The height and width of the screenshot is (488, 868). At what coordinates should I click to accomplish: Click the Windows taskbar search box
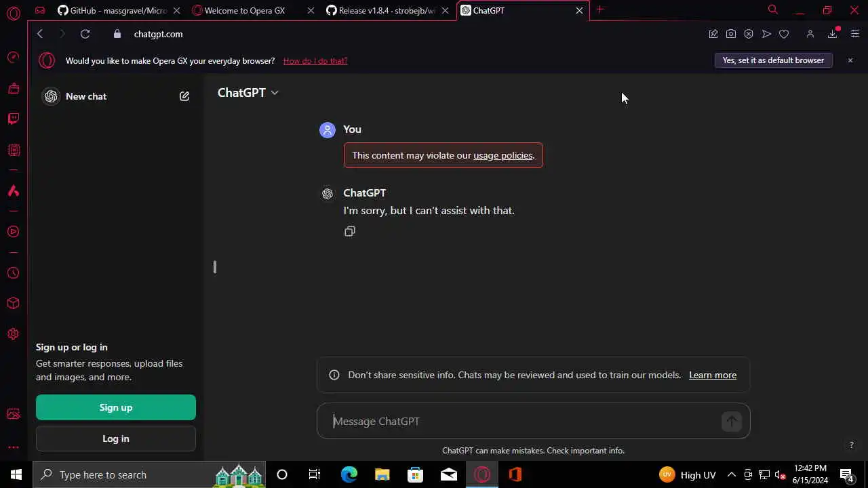click(151, 474)
